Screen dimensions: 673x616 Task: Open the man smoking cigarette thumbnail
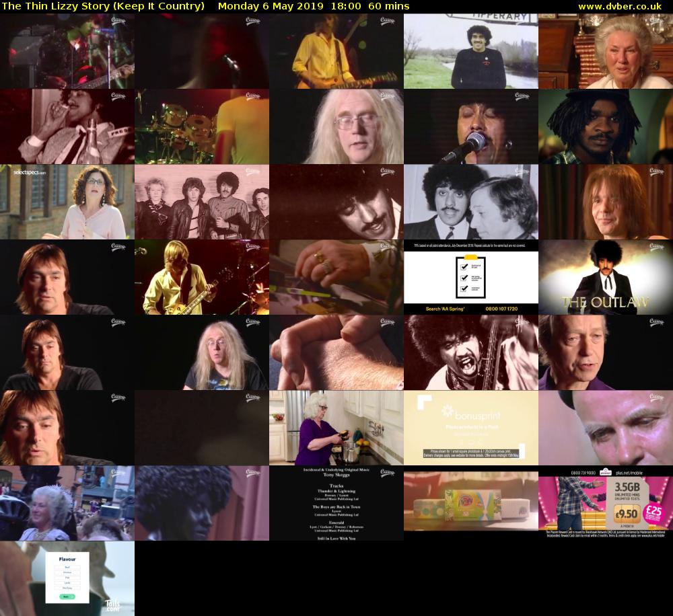[x=67, y=126]
